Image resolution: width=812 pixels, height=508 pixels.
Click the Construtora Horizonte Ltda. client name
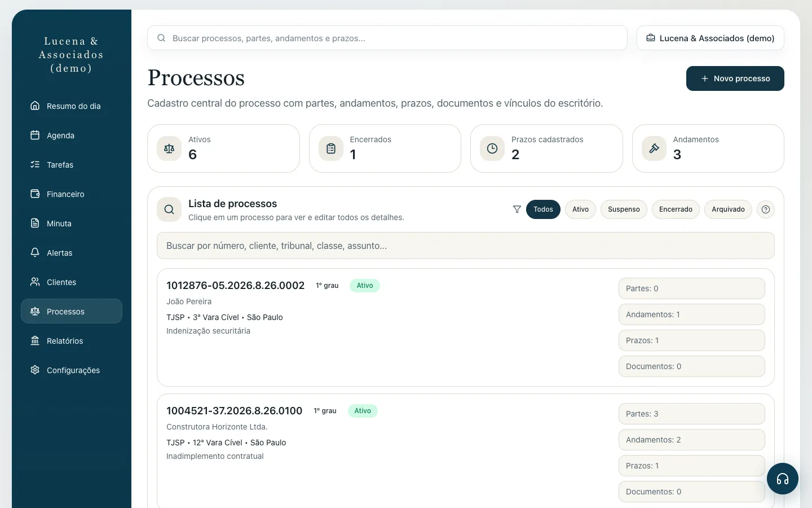tap(217, 427)
